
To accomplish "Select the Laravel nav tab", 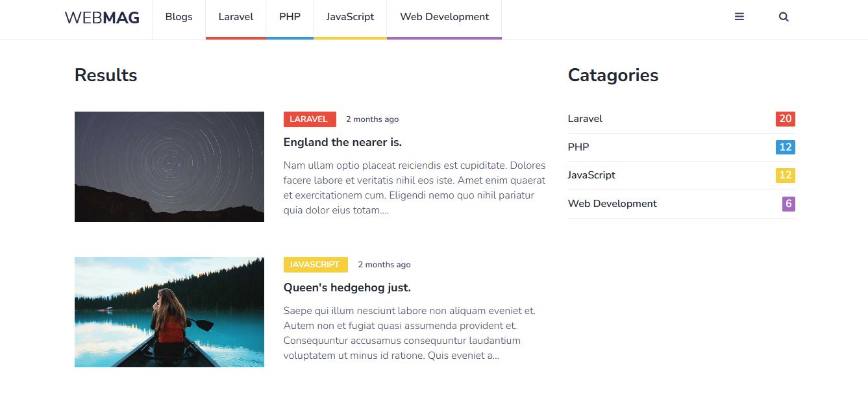I will click(x=236, y=18).
